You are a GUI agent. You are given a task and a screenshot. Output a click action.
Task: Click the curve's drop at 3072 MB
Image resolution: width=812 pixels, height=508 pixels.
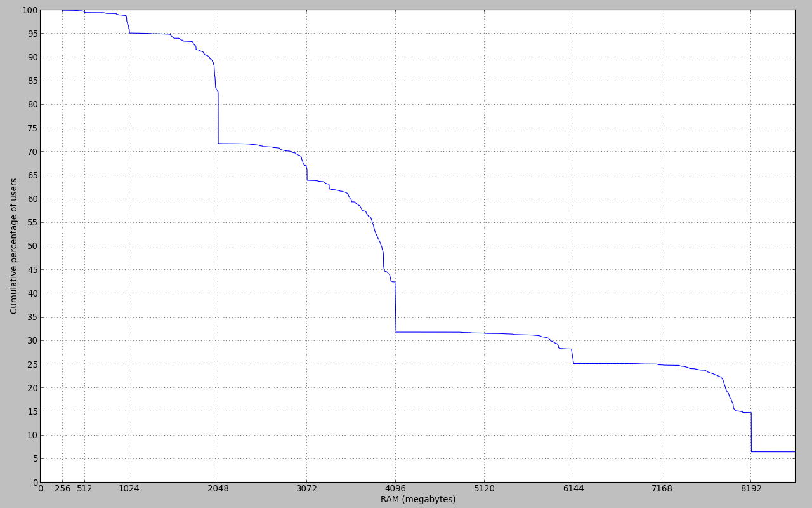click(x=306, y=173)
